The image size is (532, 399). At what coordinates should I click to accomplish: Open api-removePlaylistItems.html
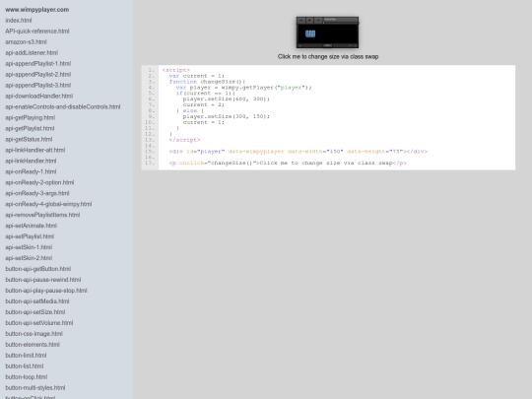click(x=42, y=215)
